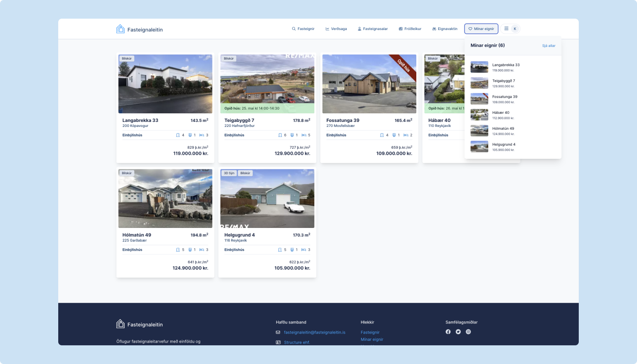Open the Facebook page from the footer
Image resolution: width=637 pixels, height=364 pixels.
point(448,332)
